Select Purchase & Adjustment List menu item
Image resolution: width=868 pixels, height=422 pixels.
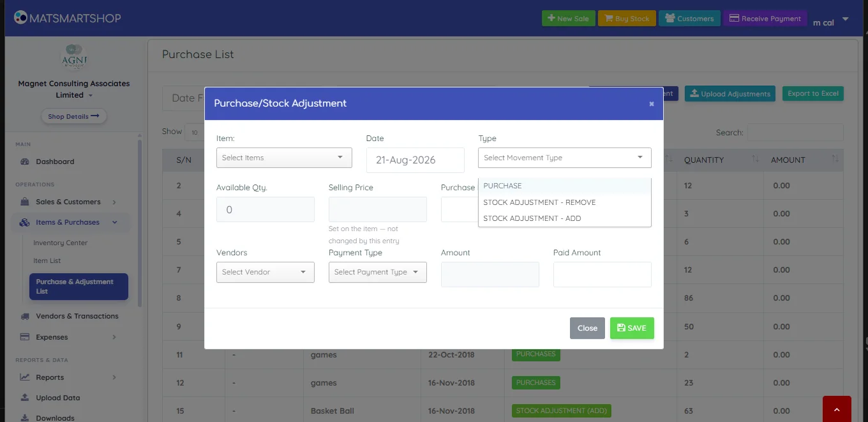click(x=79, y=287)
